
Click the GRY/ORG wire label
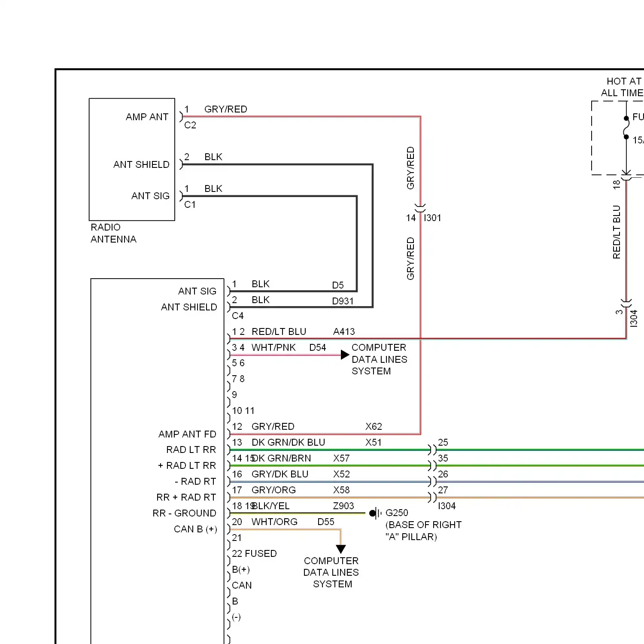pos(273,490)
